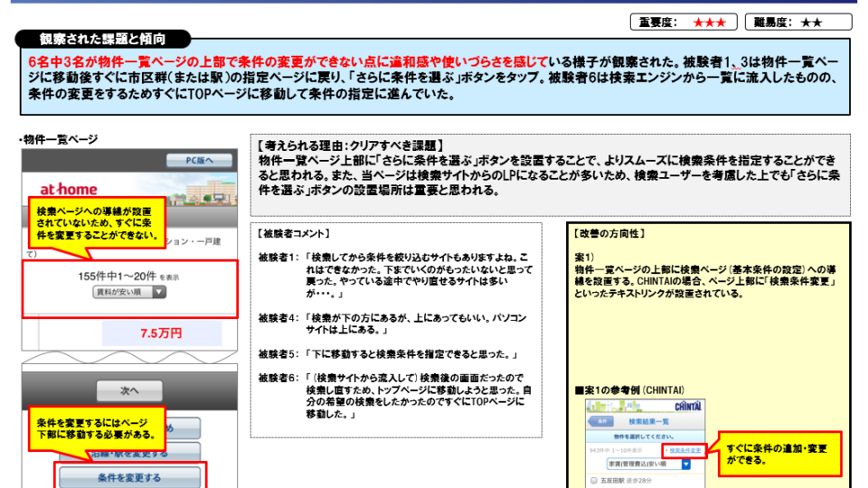Click the 観察された課題と傾向 heading
The image size is (868, 488).
coord(103,39)
